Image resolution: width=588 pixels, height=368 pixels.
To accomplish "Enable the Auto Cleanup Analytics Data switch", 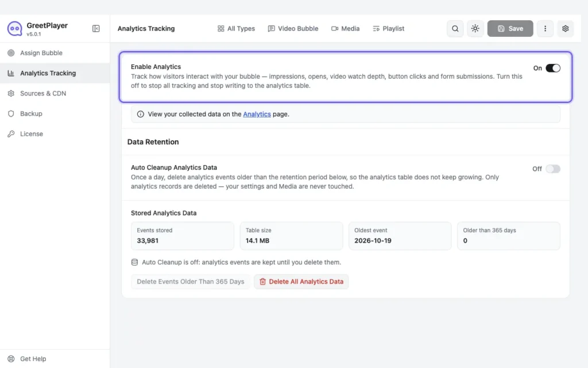I will 553,168.
